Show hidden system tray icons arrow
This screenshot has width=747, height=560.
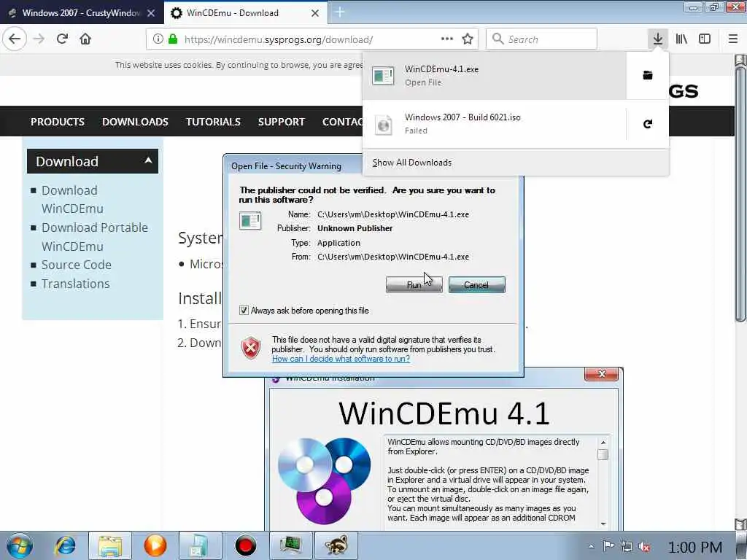point(591,547)
